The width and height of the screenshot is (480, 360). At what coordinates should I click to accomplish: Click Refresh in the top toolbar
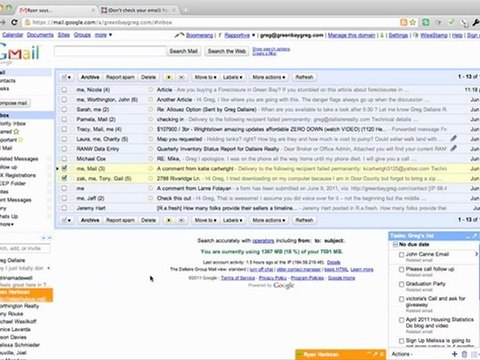(304, 77)
